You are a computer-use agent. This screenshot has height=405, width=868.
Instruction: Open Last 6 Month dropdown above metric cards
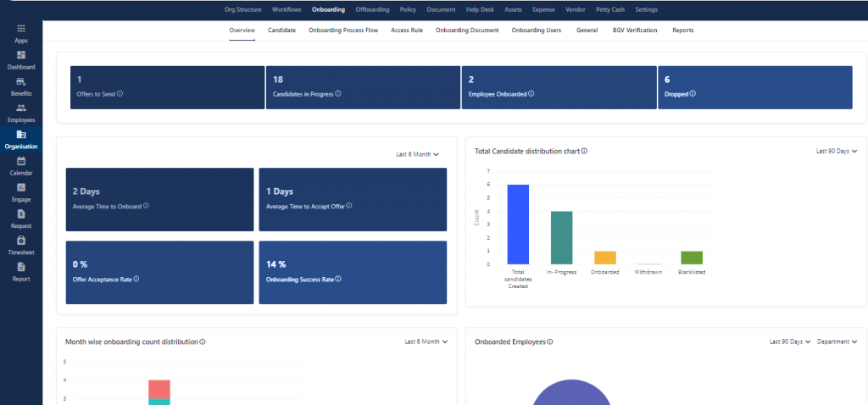pyautogui.click(x=417, y=154)
